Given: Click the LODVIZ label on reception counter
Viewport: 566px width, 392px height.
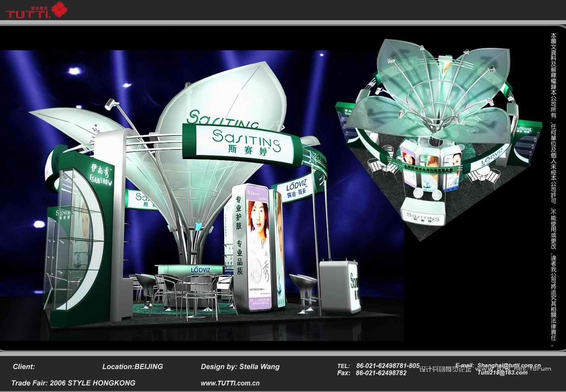Looking at the screenshot, I should [x=200, y=270].
